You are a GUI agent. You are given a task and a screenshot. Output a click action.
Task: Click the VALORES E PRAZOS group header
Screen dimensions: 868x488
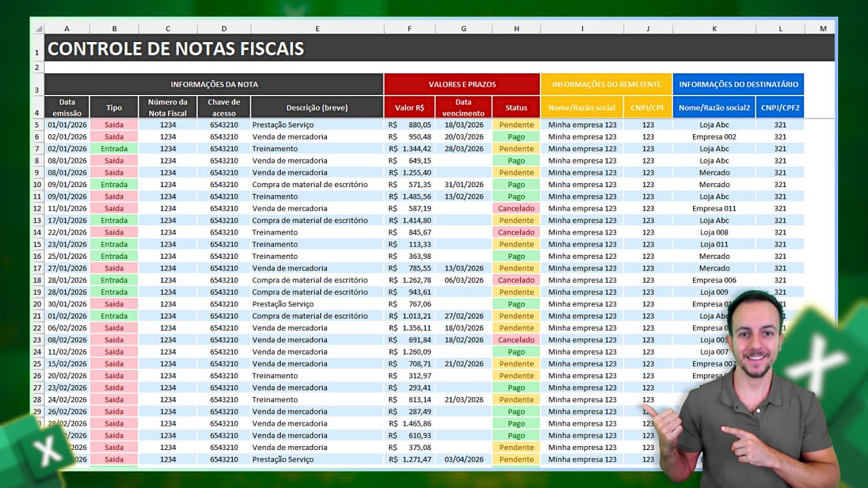point(462,84)
